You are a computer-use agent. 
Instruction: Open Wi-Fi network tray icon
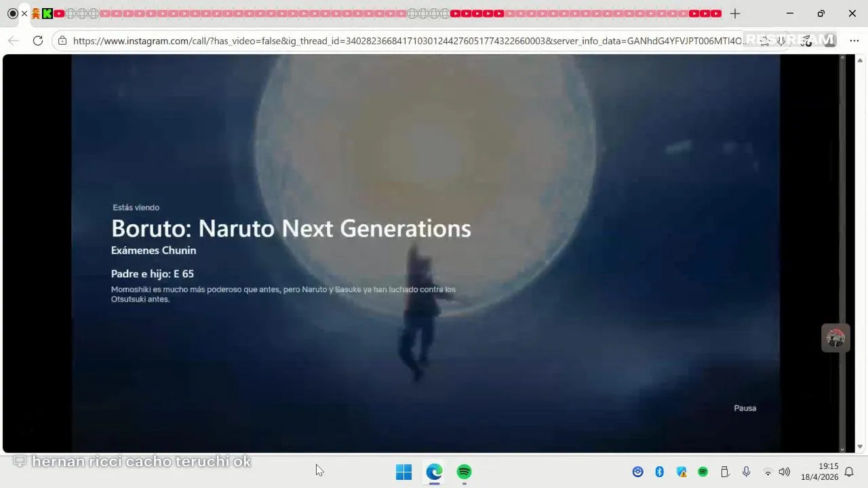[x=768, y=472]
